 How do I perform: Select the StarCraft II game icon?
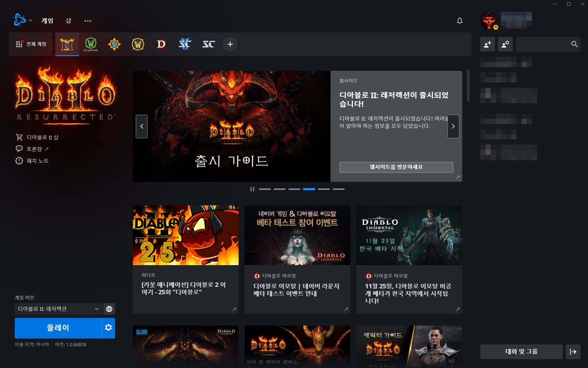click(185, 45)
